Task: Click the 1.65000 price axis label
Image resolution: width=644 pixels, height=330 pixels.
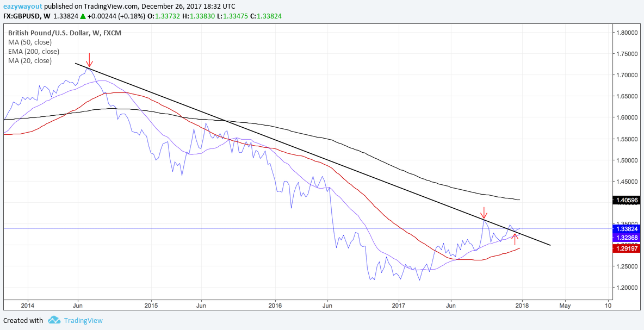Action: tap(626, 96)
